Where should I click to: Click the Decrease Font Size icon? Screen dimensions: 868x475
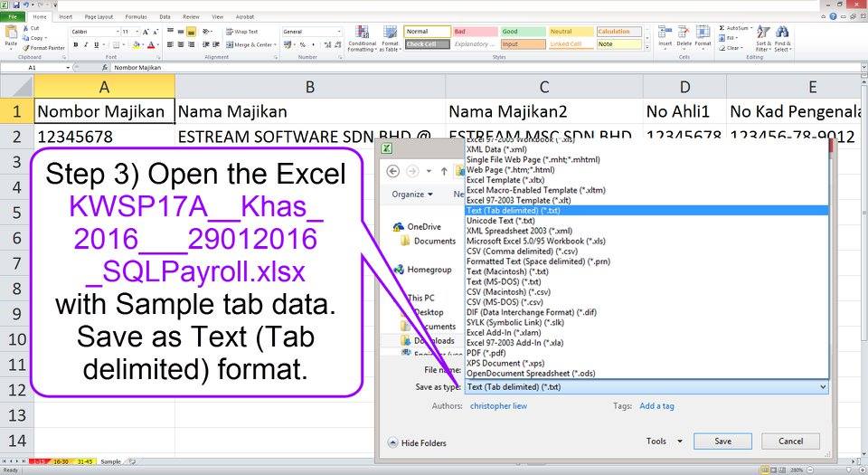pyautogui.click(x=156, y=32)
